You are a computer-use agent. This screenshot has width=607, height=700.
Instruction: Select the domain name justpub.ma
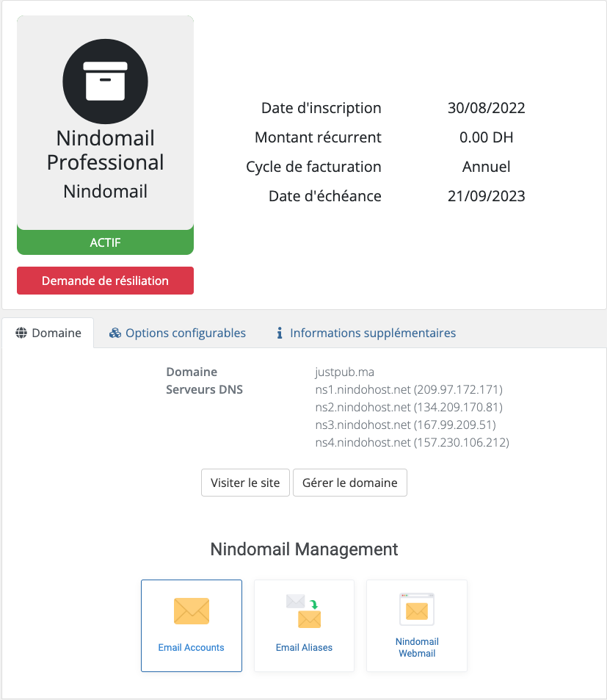(345, 372)
